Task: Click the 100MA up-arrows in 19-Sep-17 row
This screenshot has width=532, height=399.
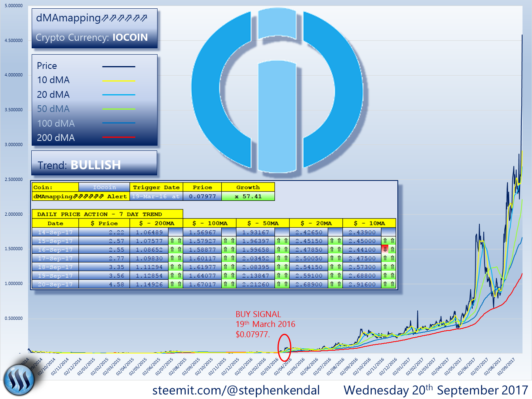Action: tap(229, 275)
